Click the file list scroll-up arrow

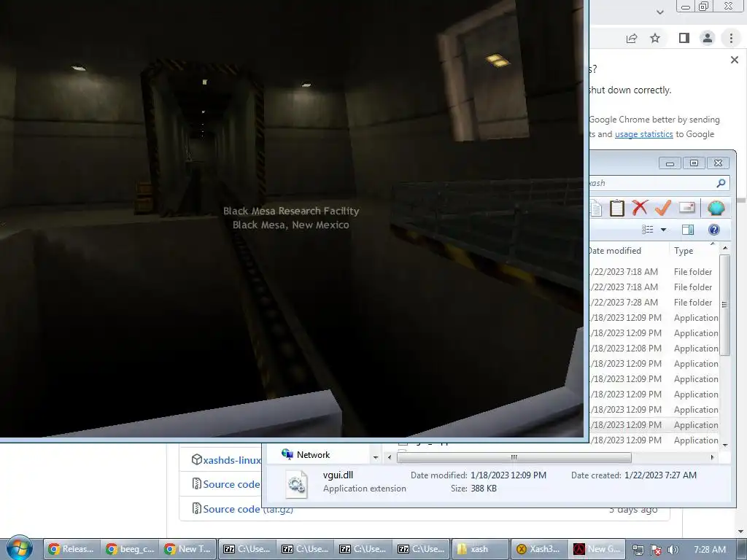(x=725, y=248)
